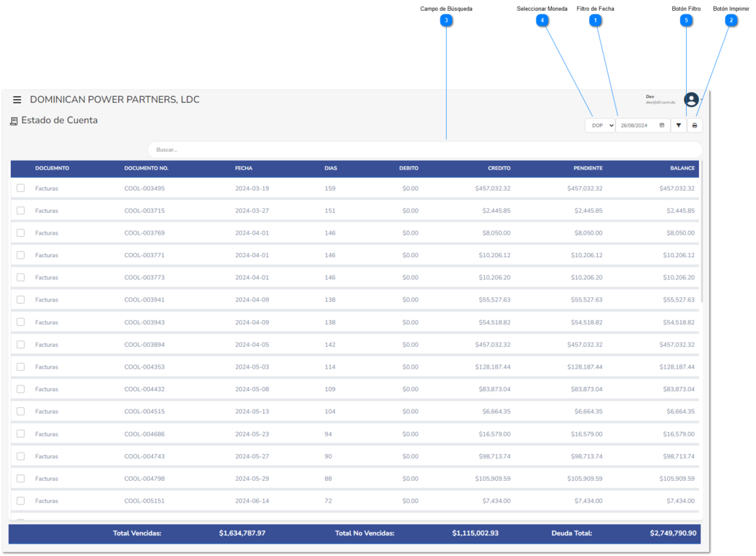This screenshot has height=556, width=756.
Task: Click the table's vertical scrollbar
Action: (x=701, y=232)
